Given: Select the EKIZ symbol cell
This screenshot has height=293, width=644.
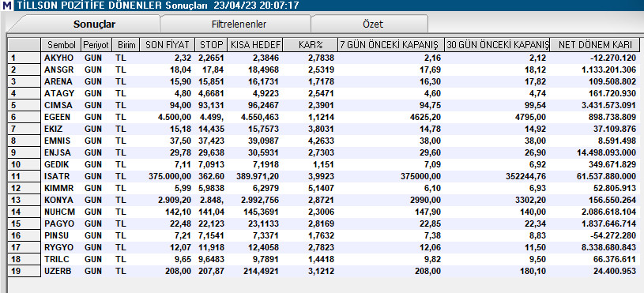Looking at the screenshot, I should [54, 130].
